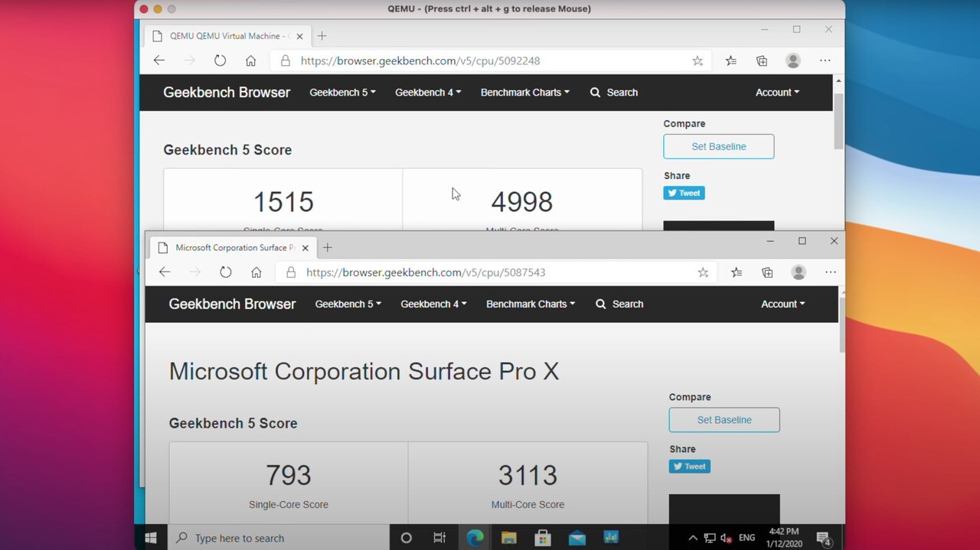This screenshot has height=550, width=980.
Task: Open Task View on the taskbar
Action: [439, 538]
